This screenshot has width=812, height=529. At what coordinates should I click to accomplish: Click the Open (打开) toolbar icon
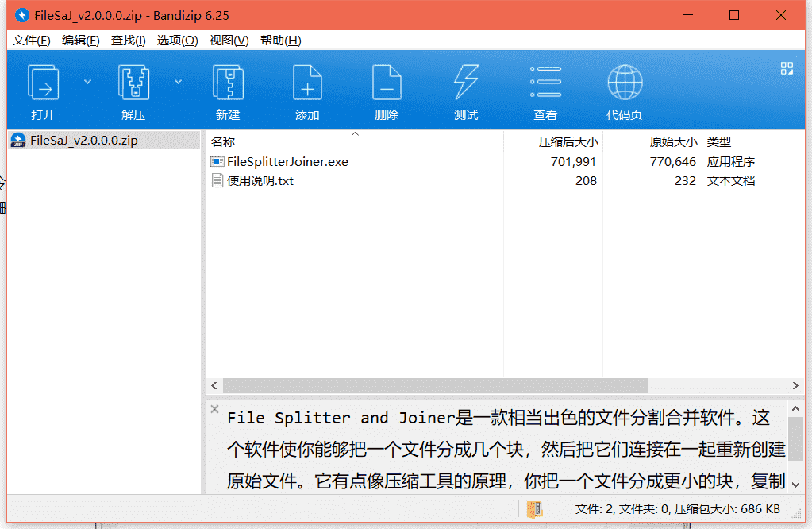click(x=42, y=83)
